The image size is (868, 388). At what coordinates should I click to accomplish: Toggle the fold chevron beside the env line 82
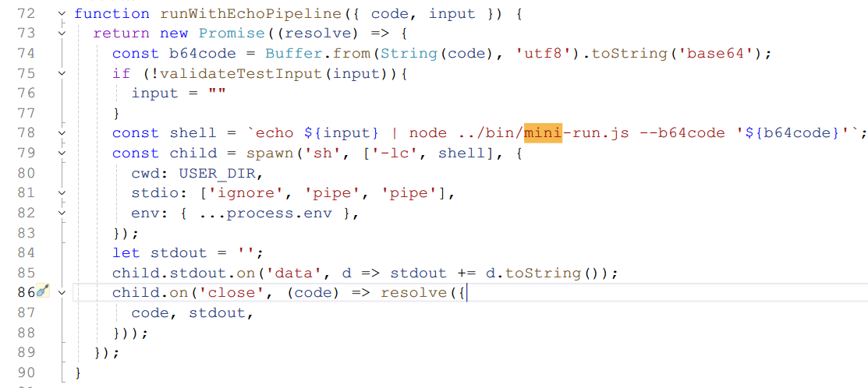click(x=62, y=213)
